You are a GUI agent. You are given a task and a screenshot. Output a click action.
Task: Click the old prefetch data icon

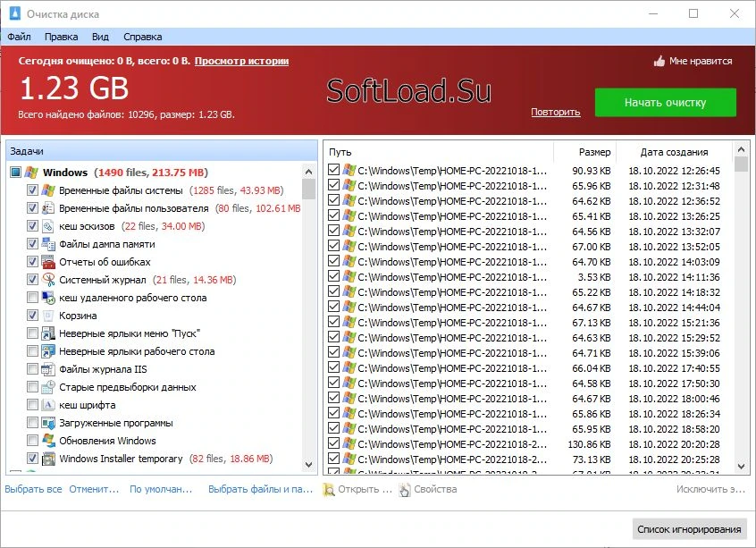[48, 386]
